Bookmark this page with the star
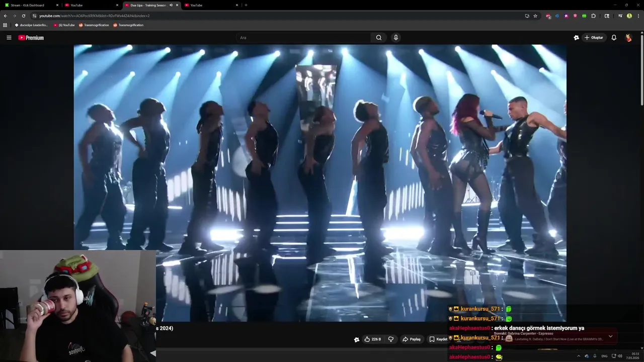Viewport: 644px width, 362px height. pos(535,16)
